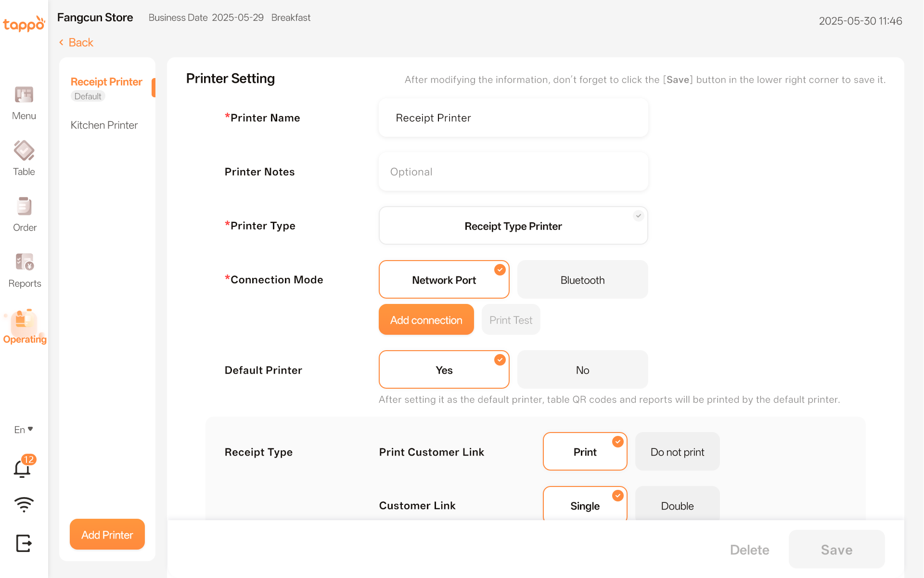Choose Do not print for Customer Link
The width and height of the screenshot is (924, 578).
677,452
